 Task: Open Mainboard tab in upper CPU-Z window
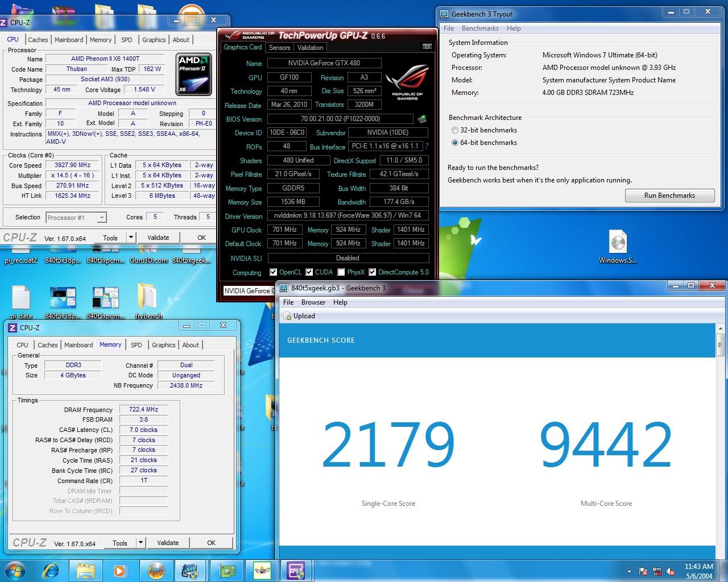[69, 40]
